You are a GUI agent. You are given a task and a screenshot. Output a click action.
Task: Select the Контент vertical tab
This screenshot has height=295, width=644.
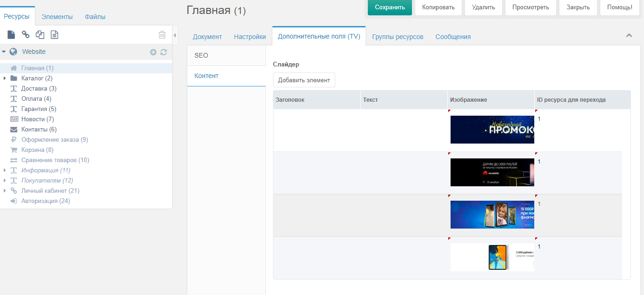point(226,76)
